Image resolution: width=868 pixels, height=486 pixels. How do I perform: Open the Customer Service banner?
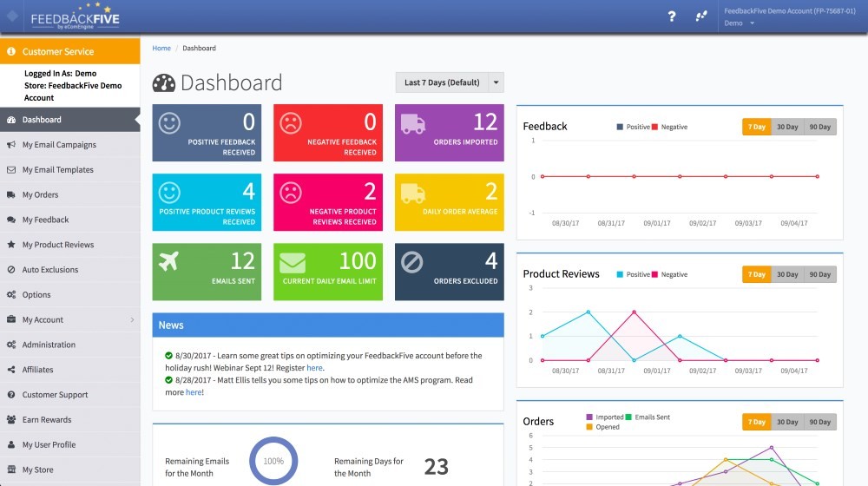[69, 51]
